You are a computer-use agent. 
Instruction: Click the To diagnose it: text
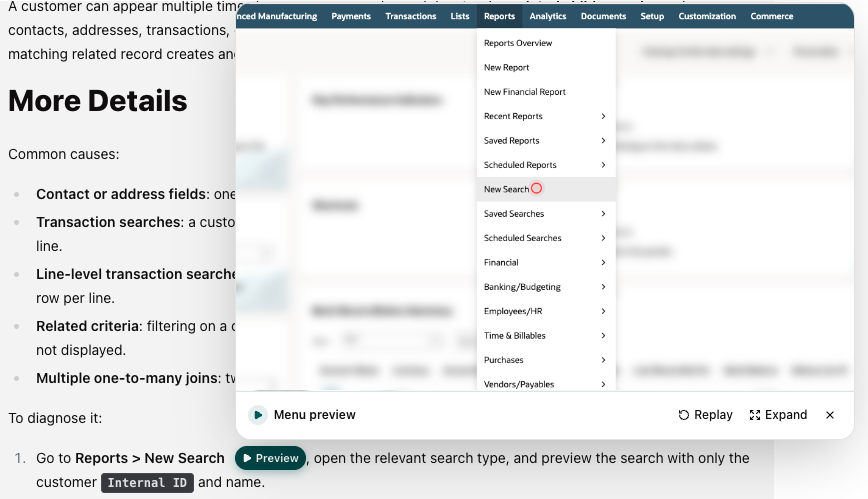[55, 418]
